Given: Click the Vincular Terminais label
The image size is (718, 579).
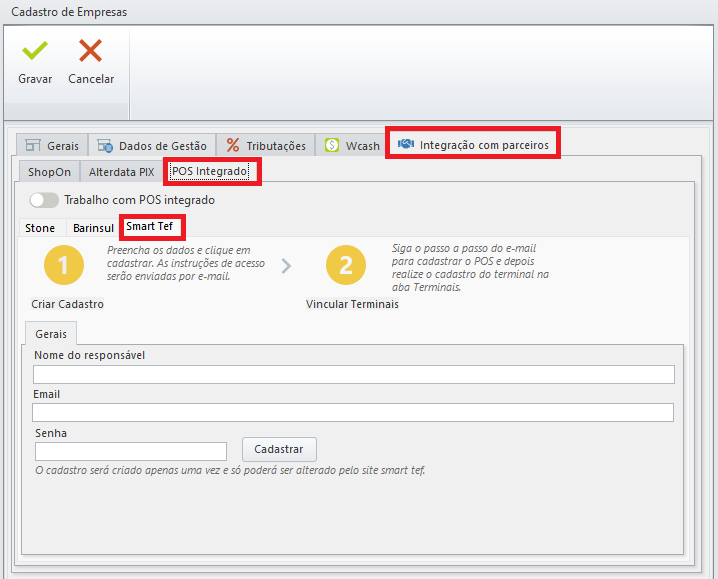Looking at the screenshot, I should (x=352, y=304).
